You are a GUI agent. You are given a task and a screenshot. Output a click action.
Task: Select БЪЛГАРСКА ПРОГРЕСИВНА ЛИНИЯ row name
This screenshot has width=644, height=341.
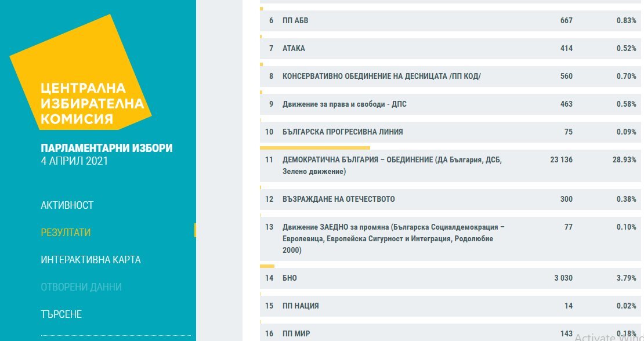[342, 132]
